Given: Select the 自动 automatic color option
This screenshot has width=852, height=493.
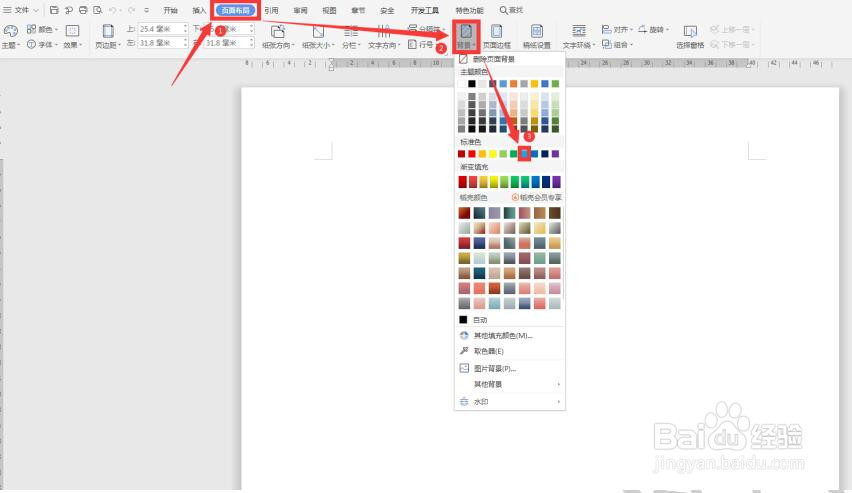Looking at the screenshot, I should 510,320.
